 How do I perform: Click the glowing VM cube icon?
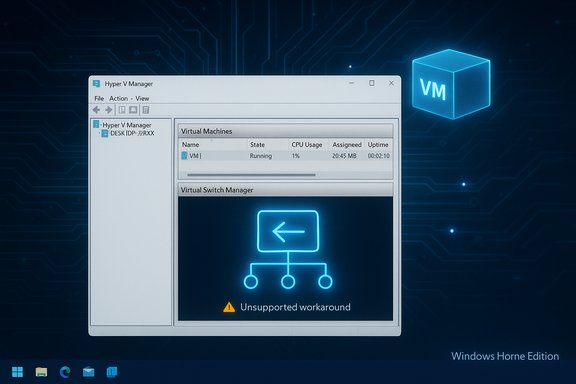click(x=451, y=84)
